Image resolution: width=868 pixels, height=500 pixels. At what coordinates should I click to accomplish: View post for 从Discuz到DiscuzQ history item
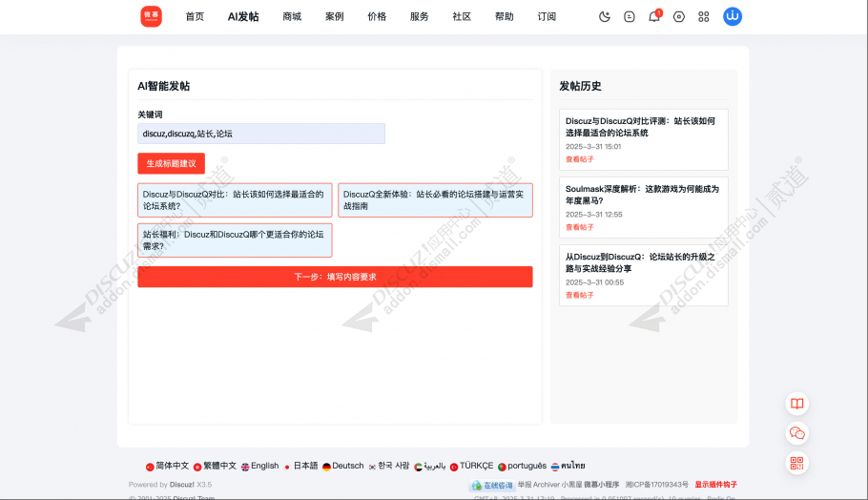tap(580, 295)
